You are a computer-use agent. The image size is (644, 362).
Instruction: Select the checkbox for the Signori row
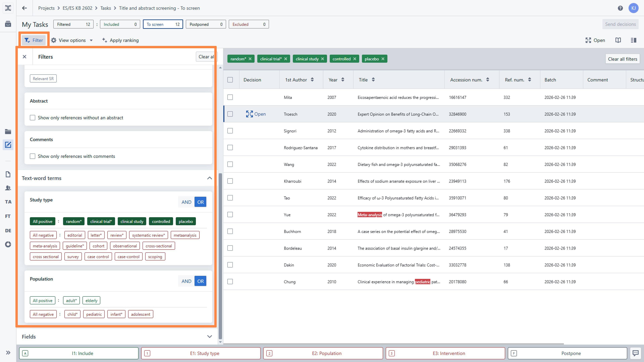[x=230, y=131]
